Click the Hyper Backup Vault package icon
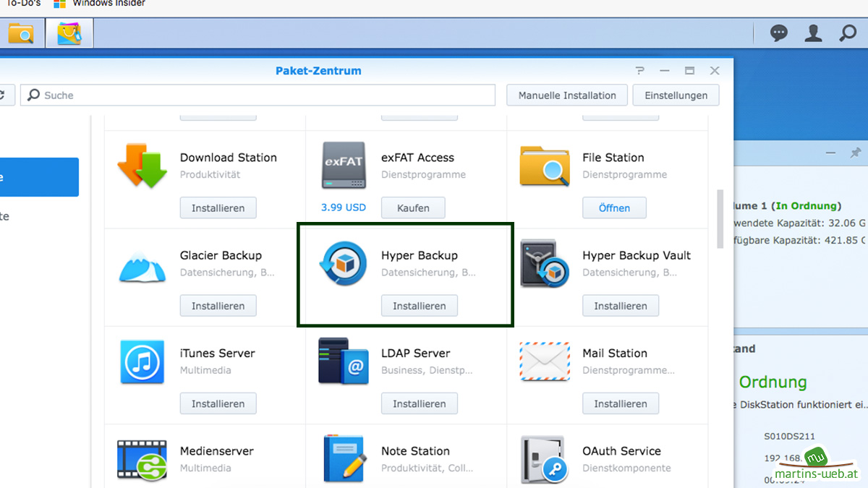 tap(545, 264)
